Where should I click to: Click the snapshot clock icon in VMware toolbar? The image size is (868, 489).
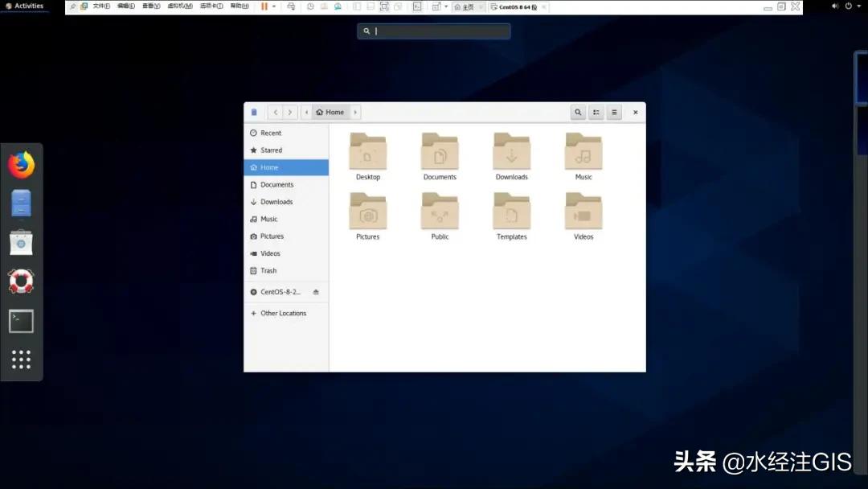pos(310,6)
